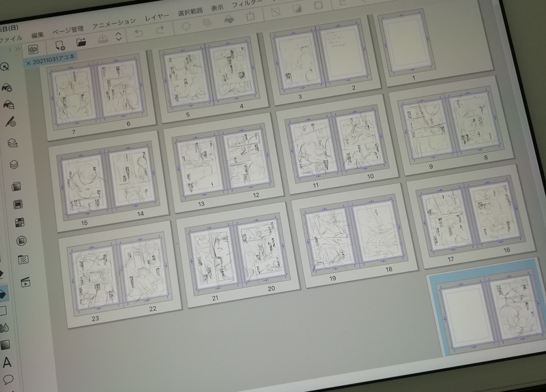
Task: Open the レイヤー menu
Action: (x=157, y=16)
